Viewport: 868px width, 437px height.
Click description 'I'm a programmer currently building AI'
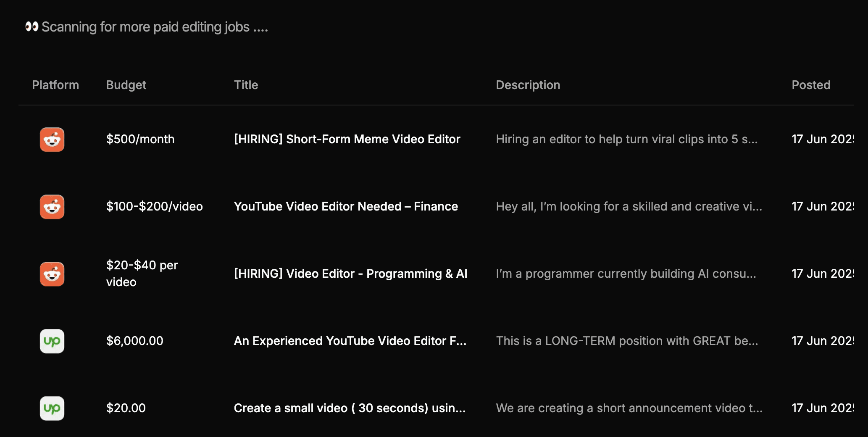626,274
